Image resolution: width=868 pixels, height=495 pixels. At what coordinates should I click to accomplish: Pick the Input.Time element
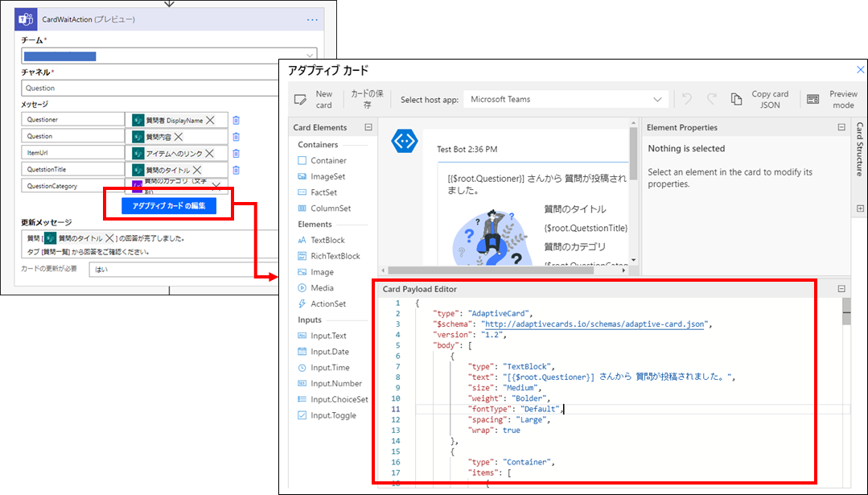pyautogui.click(x=324, y=368)
